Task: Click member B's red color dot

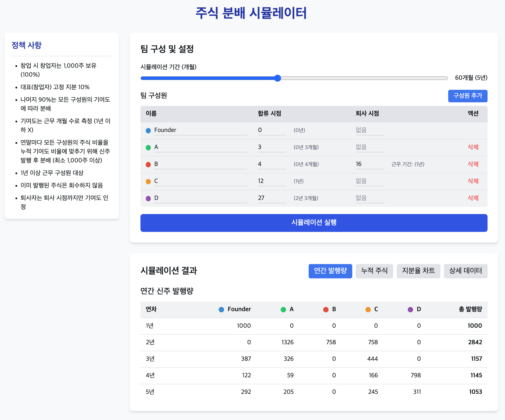Action: (x=148, y=164)
